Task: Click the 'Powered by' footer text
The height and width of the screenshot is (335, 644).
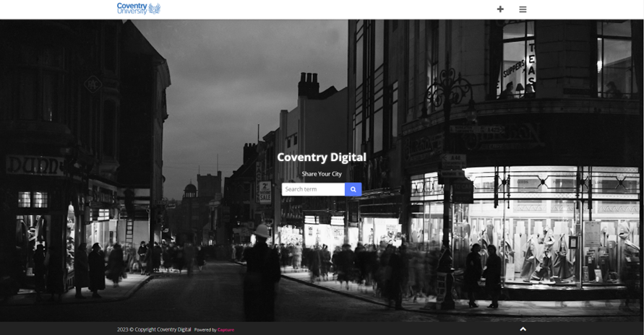Action: 205,330
